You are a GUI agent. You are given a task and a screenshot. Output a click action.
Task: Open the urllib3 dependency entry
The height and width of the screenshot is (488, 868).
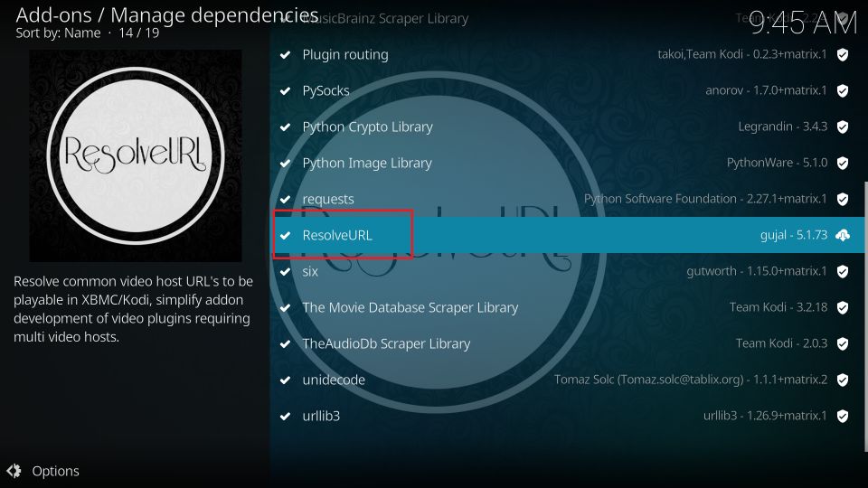320,416
